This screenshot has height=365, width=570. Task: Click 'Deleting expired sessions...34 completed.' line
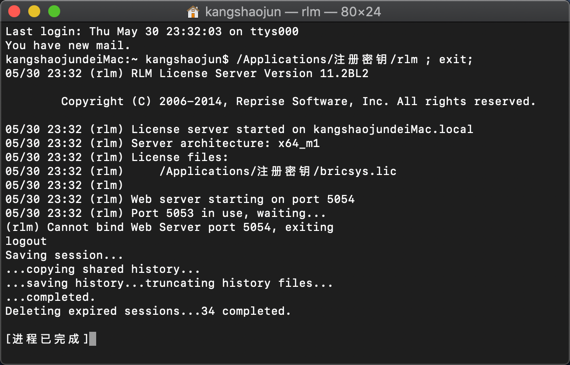(x=148, y=311)
